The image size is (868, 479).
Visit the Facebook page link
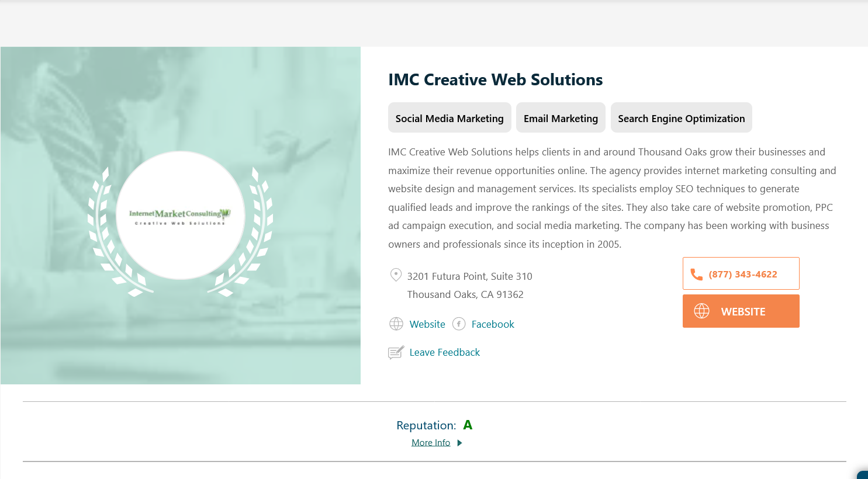[493, 324]
